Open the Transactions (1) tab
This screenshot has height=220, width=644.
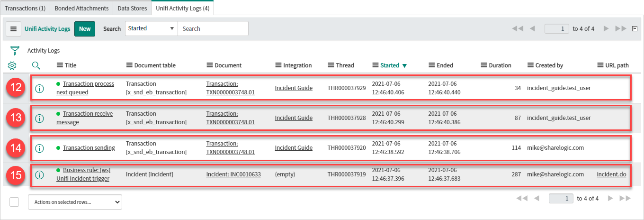(x=25, y=8)
